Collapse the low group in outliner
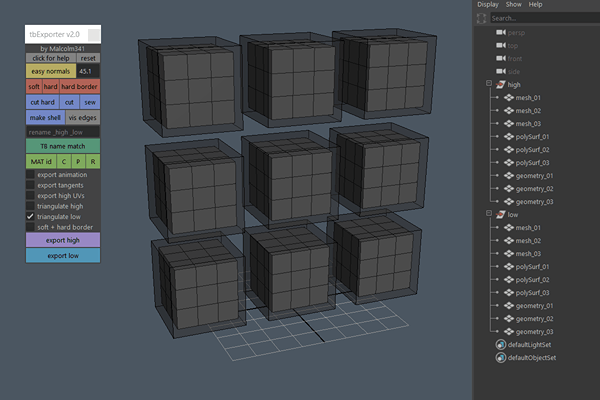The height and width of the screenshot is (400, 600). (488, 215)
